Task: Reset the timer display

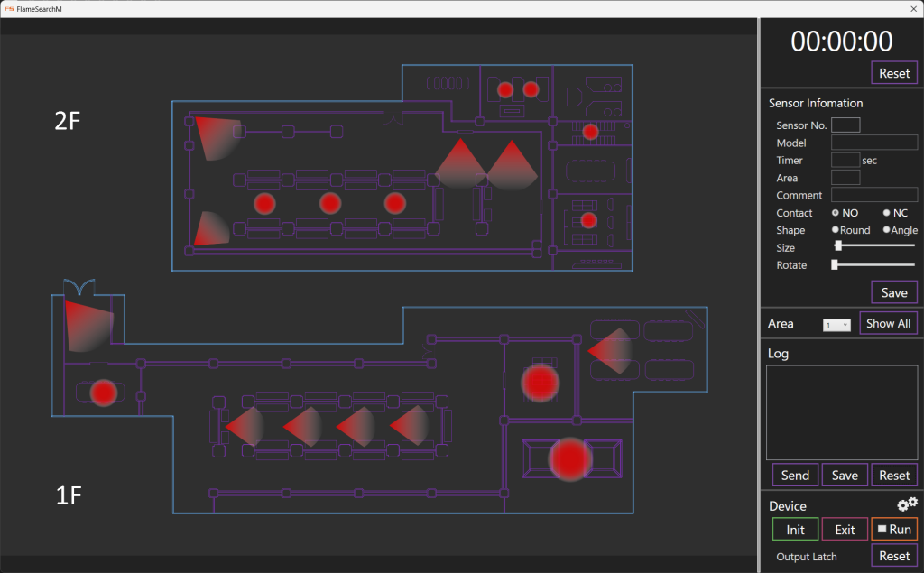Action: [893, 73]
